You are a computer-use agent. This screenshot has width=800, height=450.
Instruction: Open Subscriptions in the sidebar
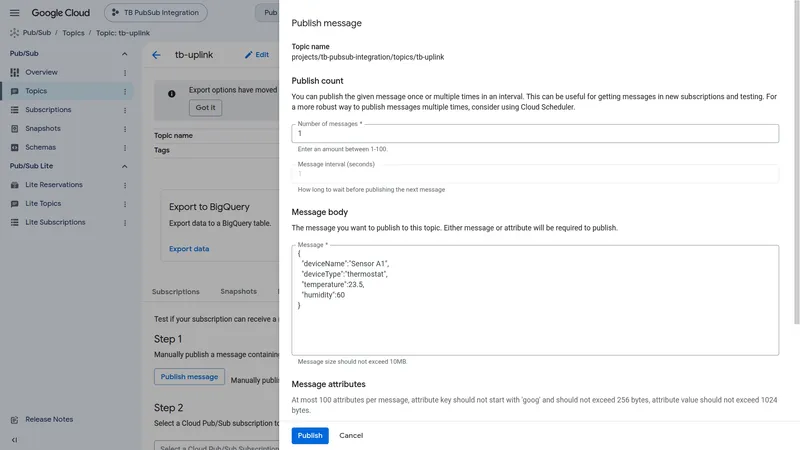(x=48, y=110)
